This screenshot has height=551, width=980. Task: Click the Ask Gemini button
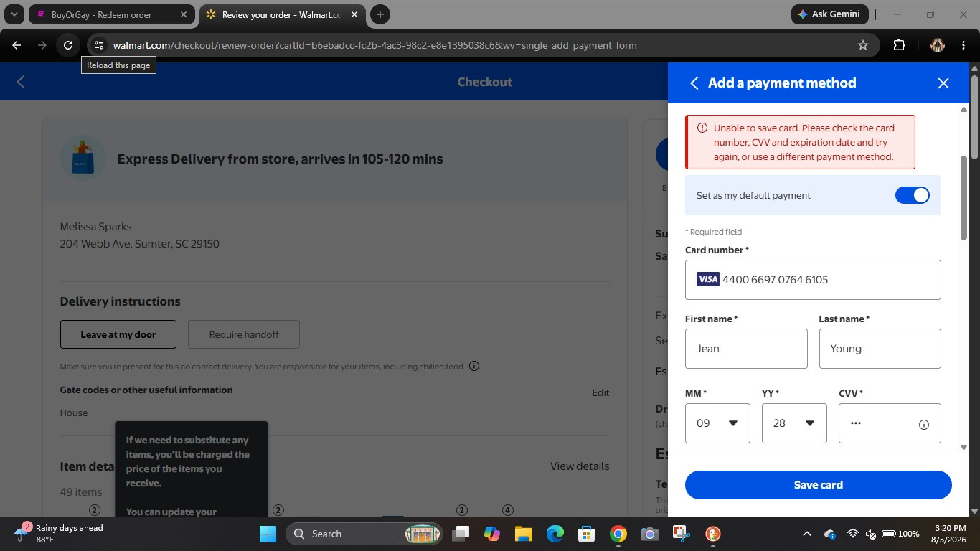[830, 14]
